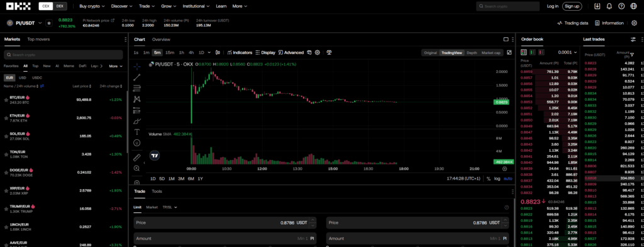Viewport: 644px width, 247px height.
Task: Pick the brush drawing tool
Action: coord(136,121)
